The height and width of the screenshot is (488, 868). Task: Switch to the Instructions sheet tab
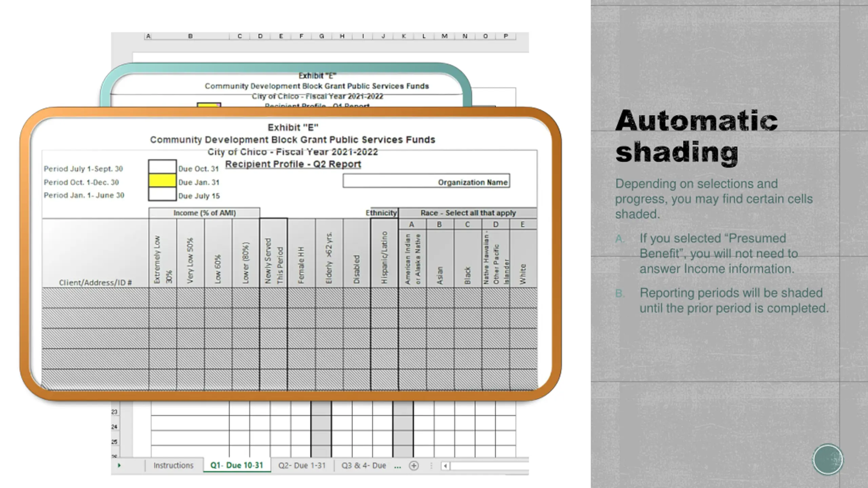tap(173, 465)
